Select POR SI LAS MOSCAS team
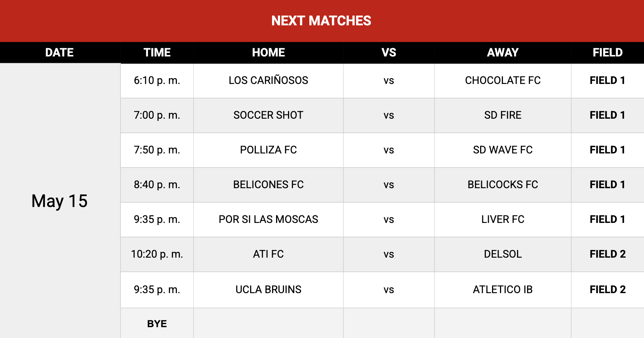The height and width of the screenshot is (338, 644). (x=268, y=219)
